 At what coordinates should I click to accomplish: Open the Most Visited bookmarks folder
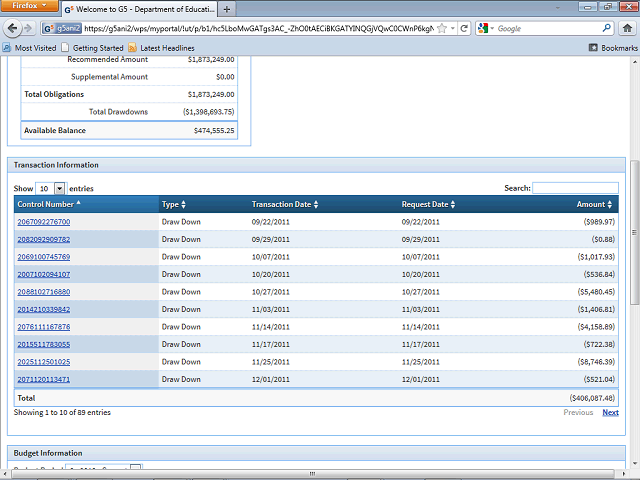pos(30,48)
